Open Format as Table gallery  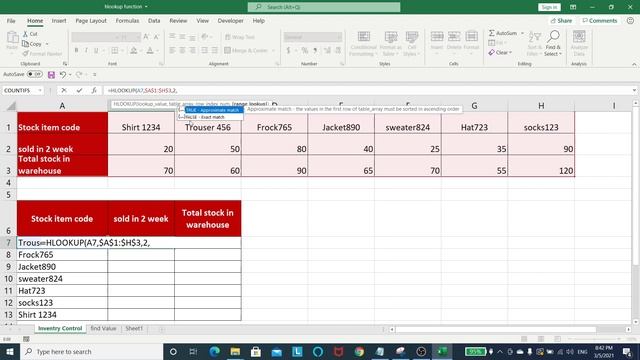coord(391,43)
